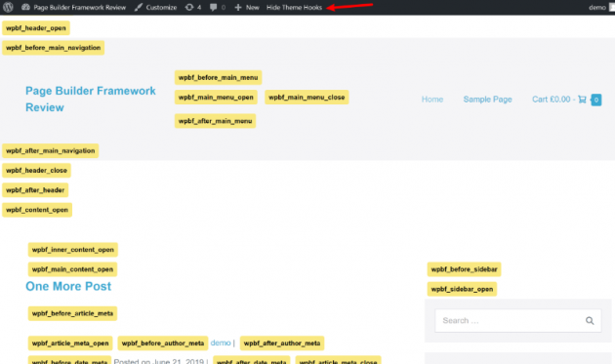The width and height of the screenshot is (615, 364).
Task: Click the wpbf_before_sidebar hook label
Action: [464, 269]
